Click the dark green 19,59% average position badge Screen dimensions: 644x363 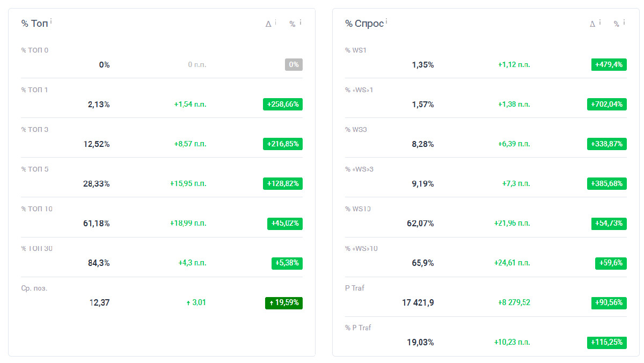point(284,303)
